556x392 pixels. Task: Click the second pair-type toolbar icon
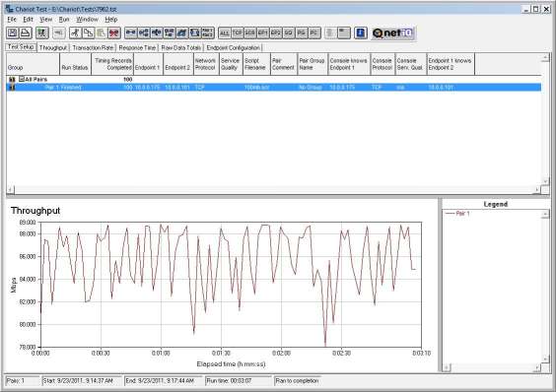point(144,33)
